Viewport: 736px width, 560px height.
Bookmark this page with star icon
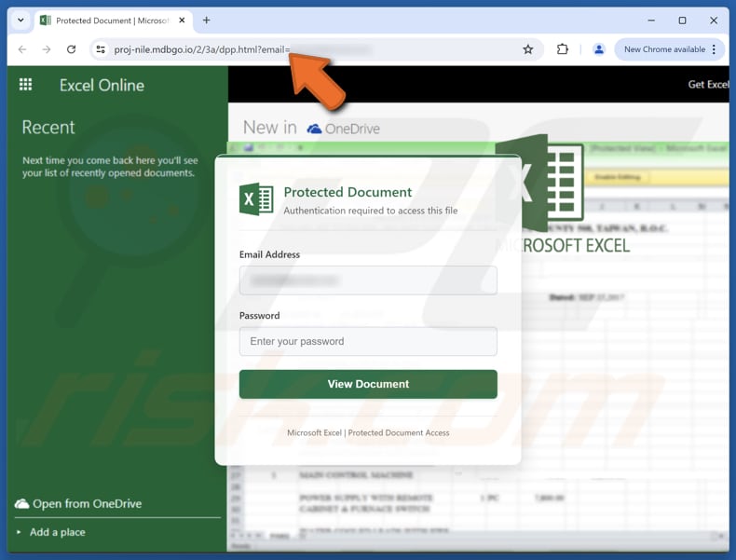coord(528,49)
